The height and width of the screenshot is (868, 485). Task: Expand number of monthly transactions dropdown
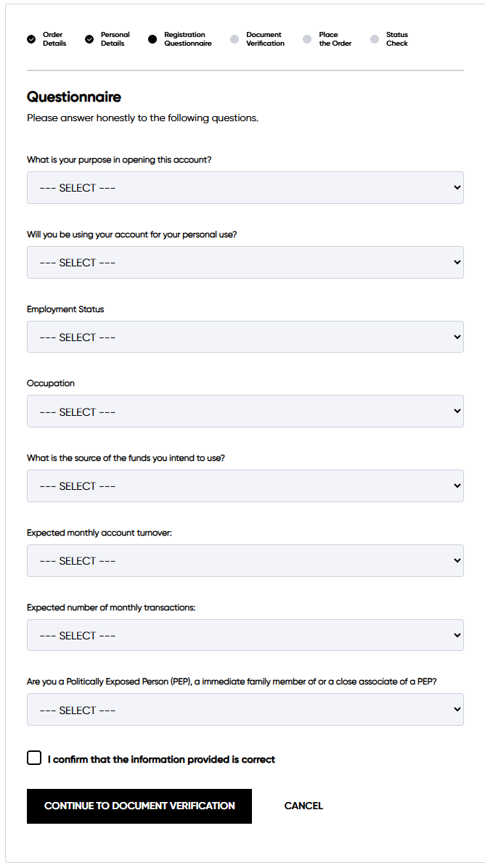tap(245, 635)
